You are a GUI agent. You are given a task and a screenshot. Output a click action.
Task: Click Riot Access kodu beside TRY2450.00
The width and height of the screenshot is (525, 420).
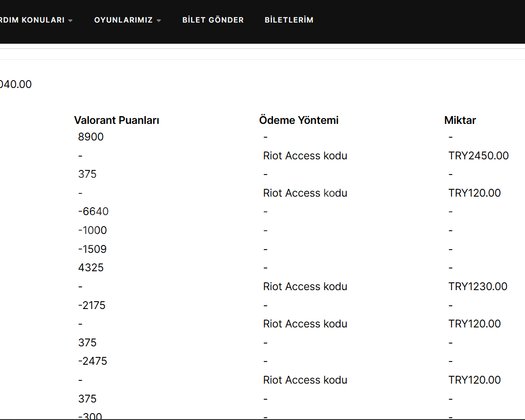(305, 156)
